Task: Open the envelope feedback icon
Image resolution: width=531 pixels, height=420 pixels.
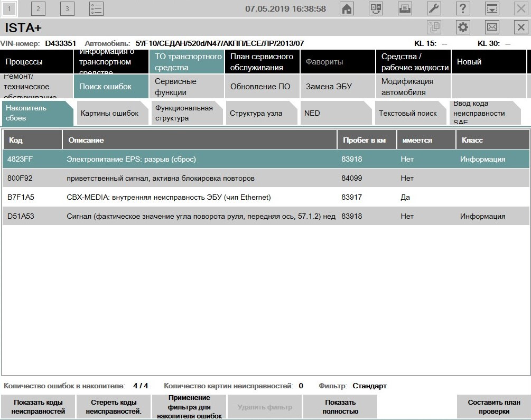Action: 492,27
